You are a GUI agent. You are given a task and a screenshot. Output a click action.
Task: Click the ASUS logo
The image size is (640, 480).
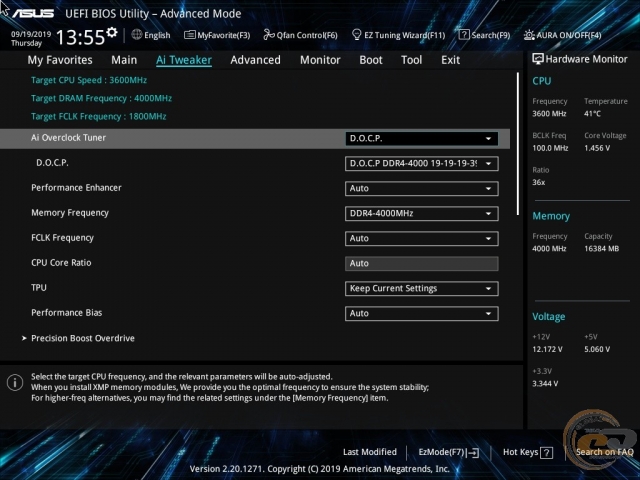(x=33, y=13)
